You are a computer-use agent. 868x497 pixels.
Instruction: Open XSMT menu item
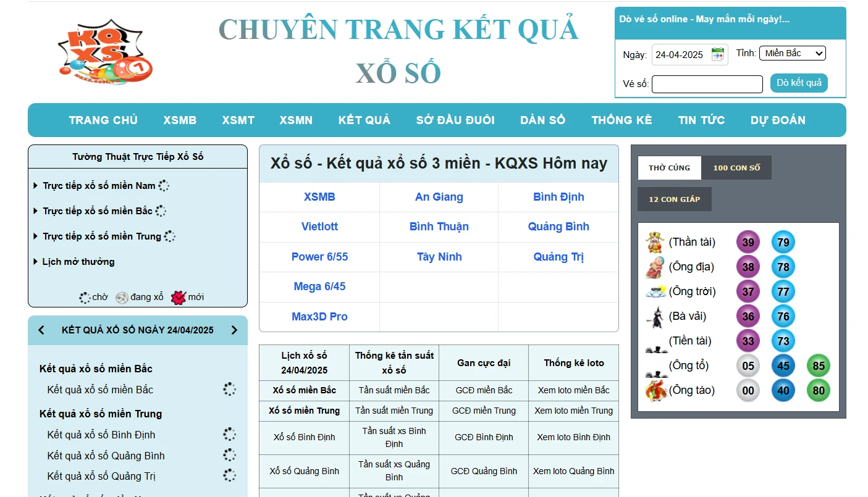click(x=238, y=120)
